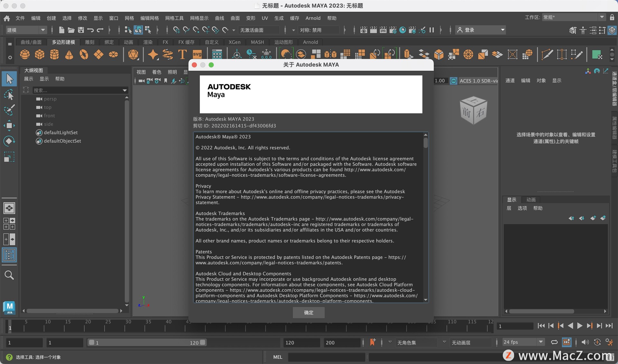618x364 pixels.
Task: Toggle the ACES color management ON button
Action: coord(453,81)
